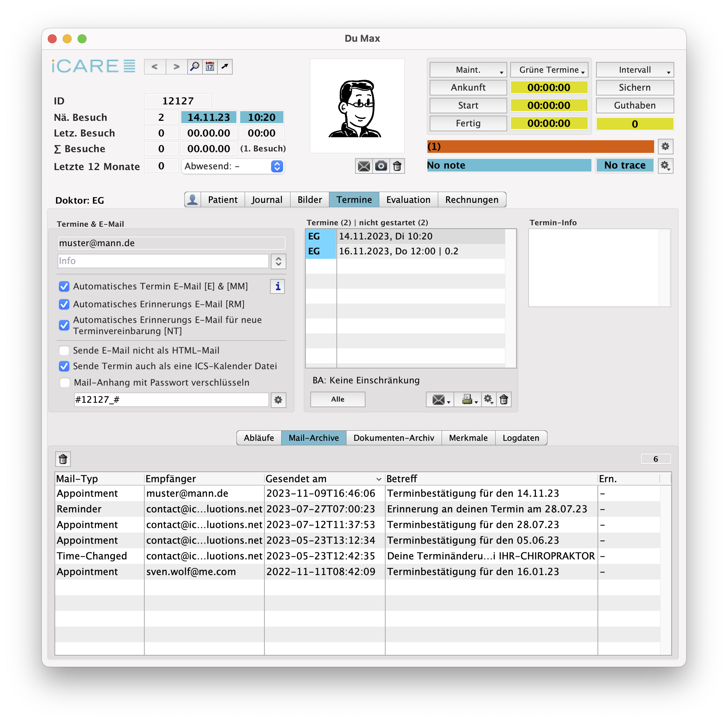728x722 pixels.
Task: Open the Abwesend dropdown
Action: click(233, 166)
